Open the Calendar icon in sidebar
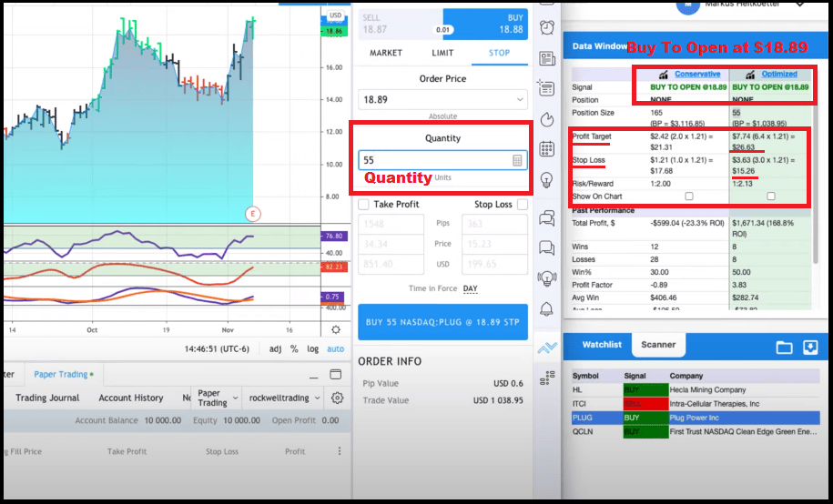 (547, 149)
